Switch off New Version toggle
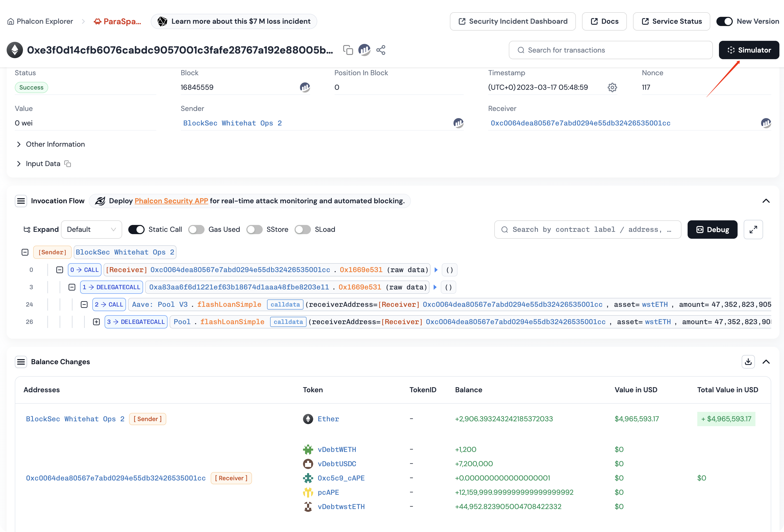The image size is (784, 532). pos(724,21)
